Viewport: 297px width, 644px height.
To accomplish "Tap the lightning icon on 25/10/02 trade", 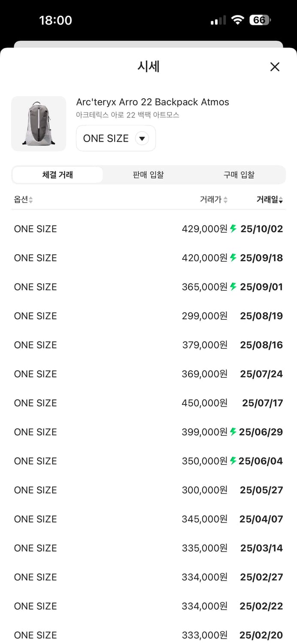I will click(x=233, y=228).
